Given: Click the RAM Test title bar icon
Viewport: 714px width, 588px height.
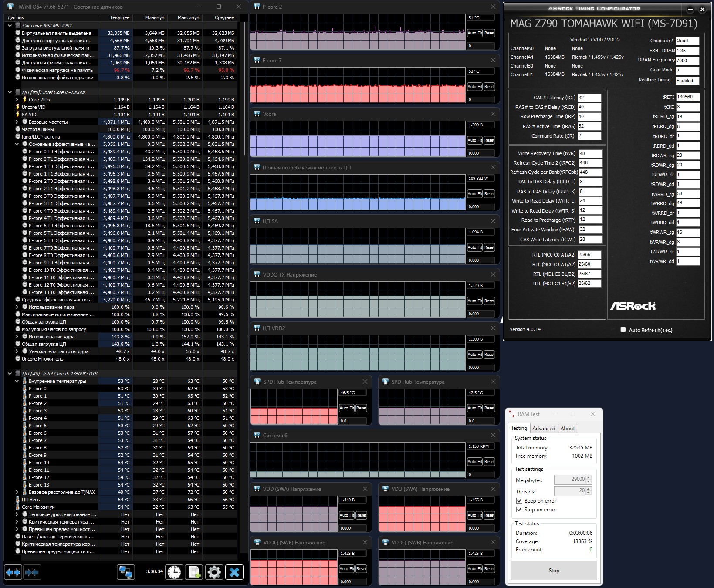Looking at the screenshot, I should pyautogui.click(x=512, y=414).
